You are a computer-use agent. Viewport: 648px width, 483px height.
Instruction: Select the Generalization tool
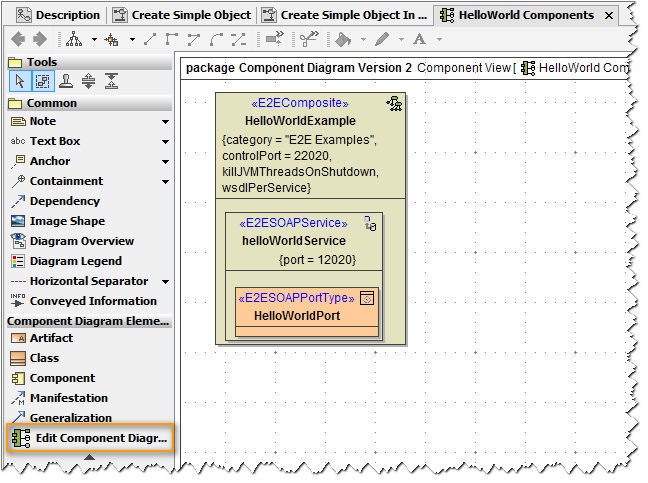coord(70,418)
